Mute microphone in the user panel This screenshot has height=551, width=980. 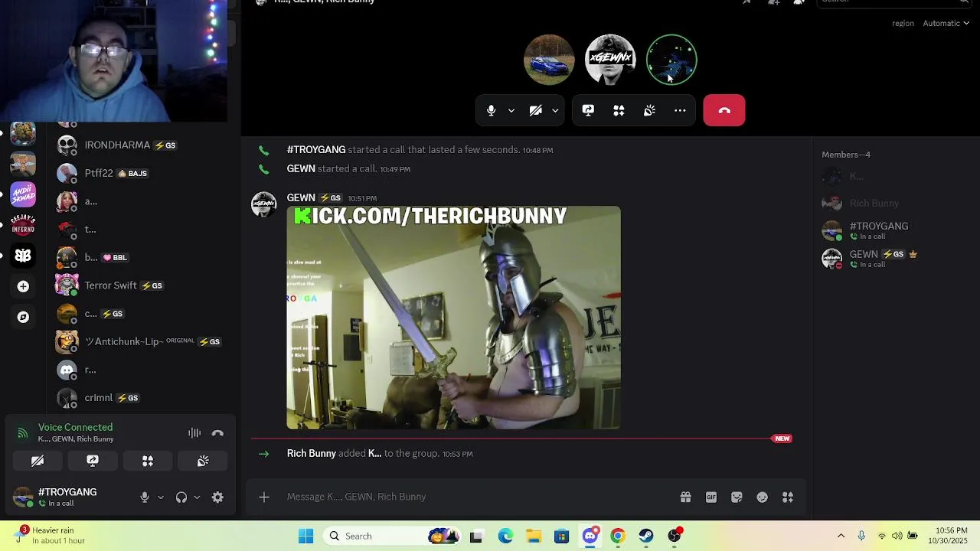coord(145,497)
